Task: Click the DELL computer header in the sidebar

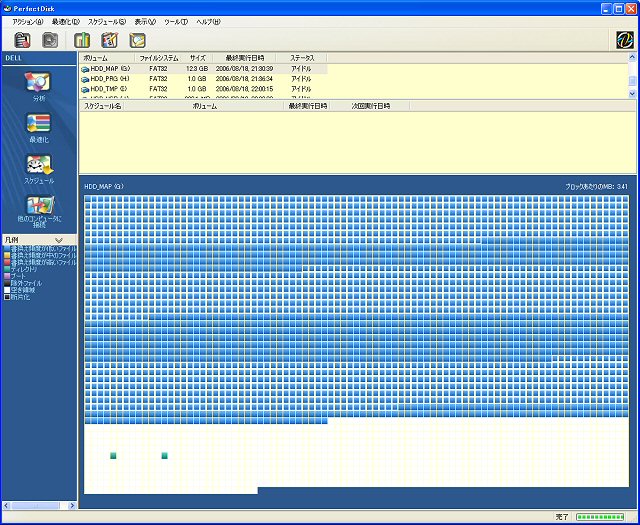Action: click(39, 58)
